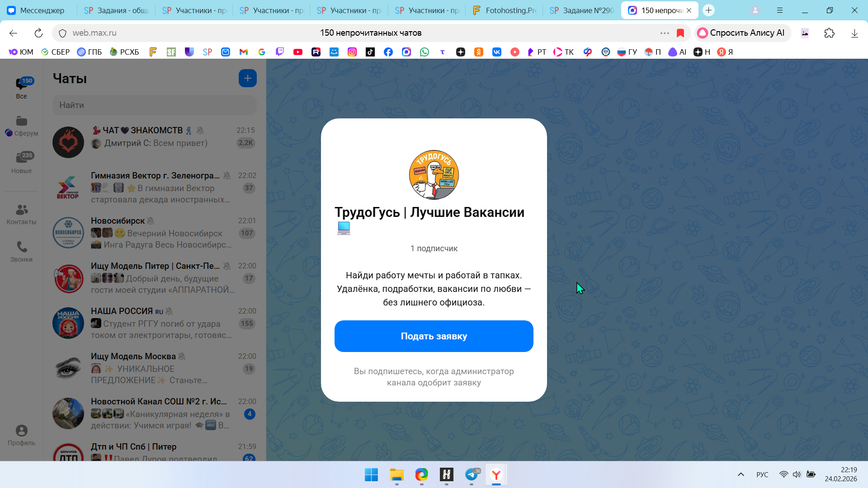Screen dimensions: 868x488
Task: Open Контакты section in sidebar
Action: coord(21,214)
